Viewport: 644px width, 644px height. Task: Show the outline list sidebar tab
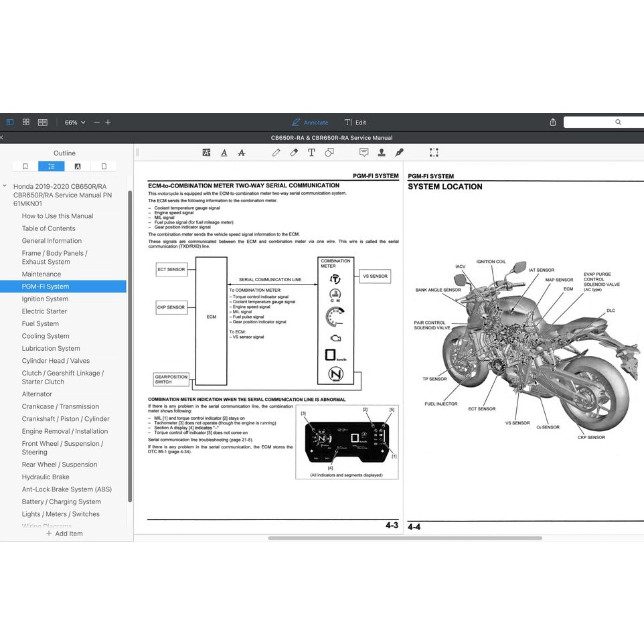pos(52,166)
